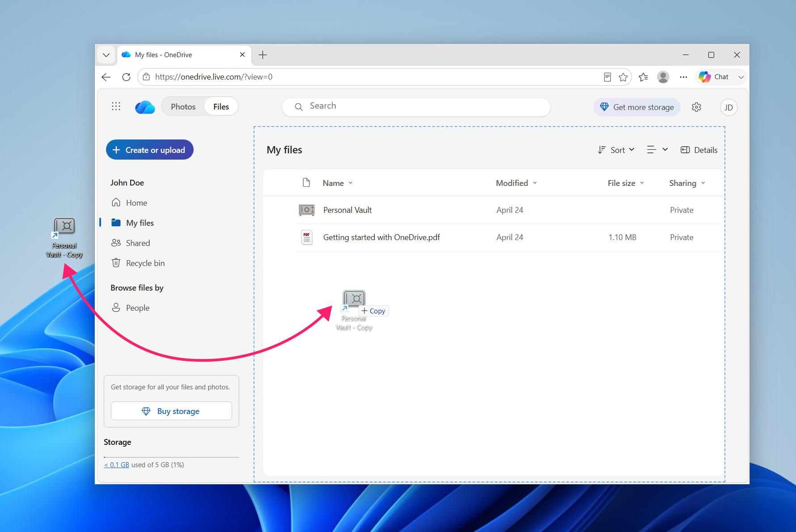Maximize the browser window

(711, 55)
